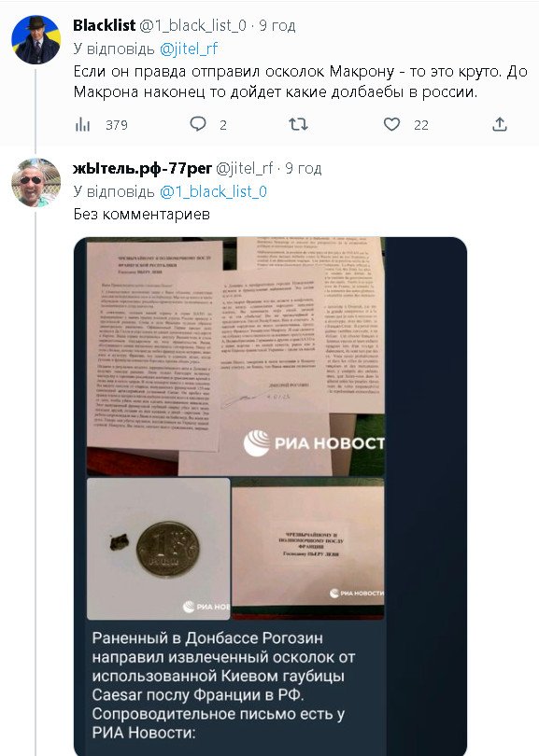Open the jitel_rf tweet timestamp 9 год
Viewport: 539px width, 756px height.
pos(303,168)
